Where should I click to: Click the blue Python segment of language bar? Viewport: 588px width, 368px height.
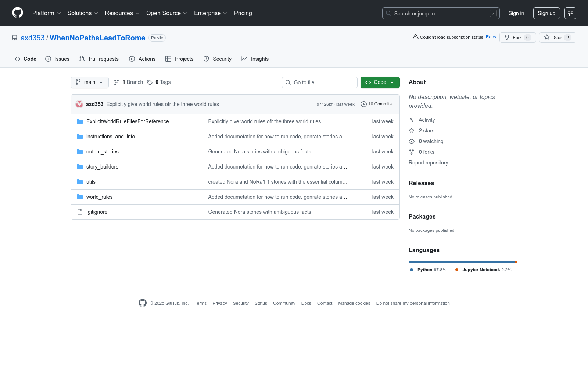pos(462,262)
